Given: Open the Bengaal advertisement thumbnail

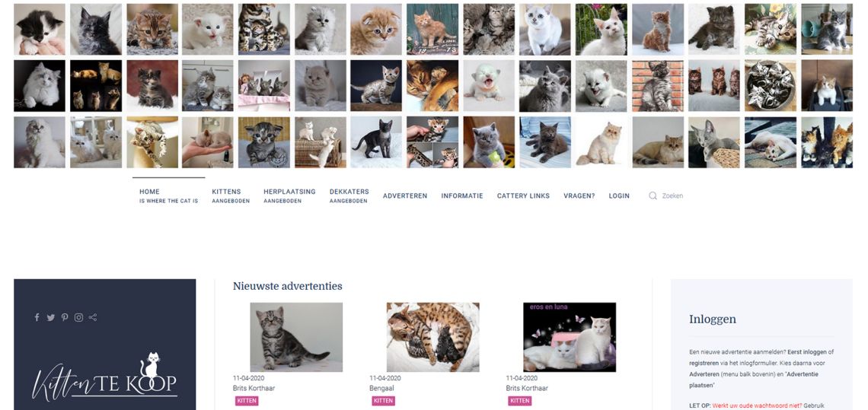Looking at the screenshot, I should click(433, 337).
